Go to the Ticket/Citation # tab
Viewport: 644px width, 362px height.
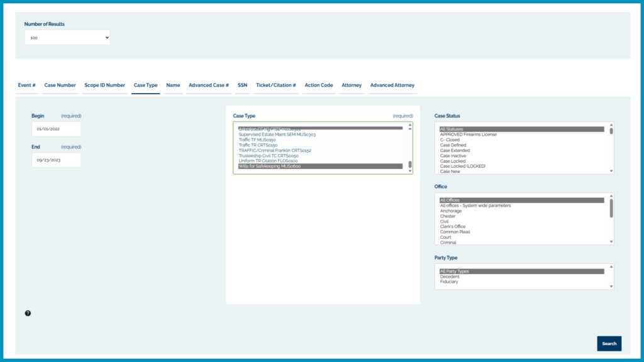(x=276, y=85)
